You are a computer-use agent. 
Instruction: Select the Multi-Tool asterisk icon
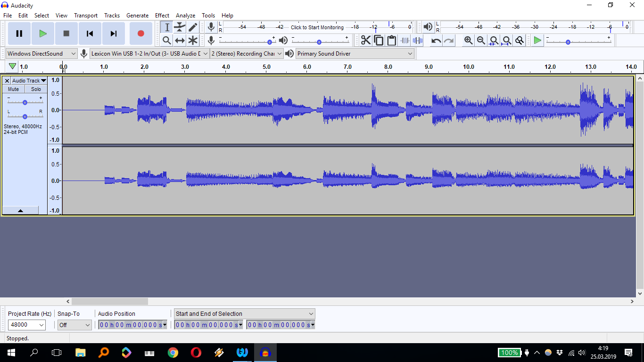pos(193,41)
